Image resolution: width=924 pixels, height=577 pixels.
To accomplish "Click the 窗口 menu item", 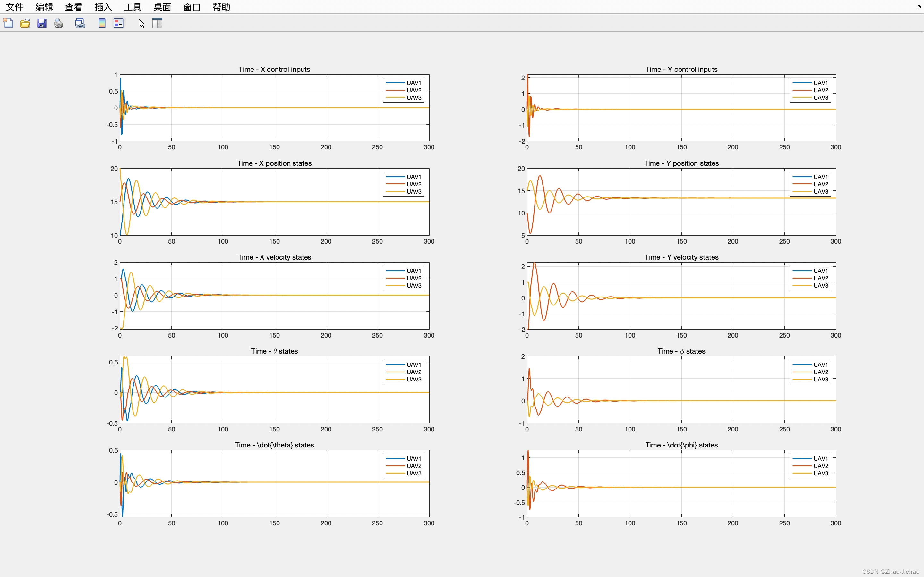I will point(192,7).
